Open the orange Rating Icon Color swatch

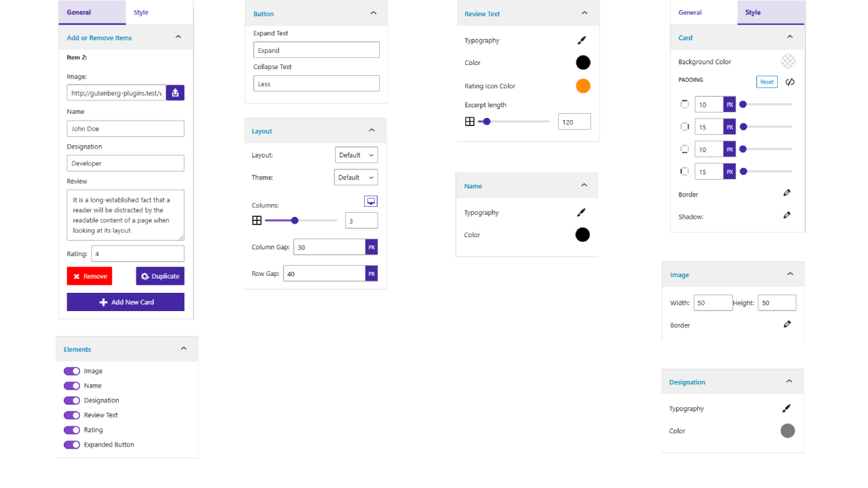coord(583,86)
